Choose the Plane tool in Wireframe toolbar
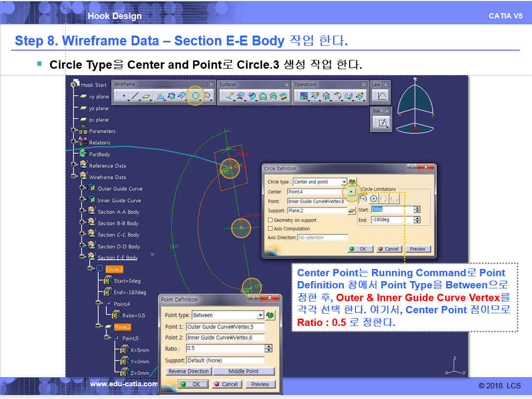 coord(146,96)
